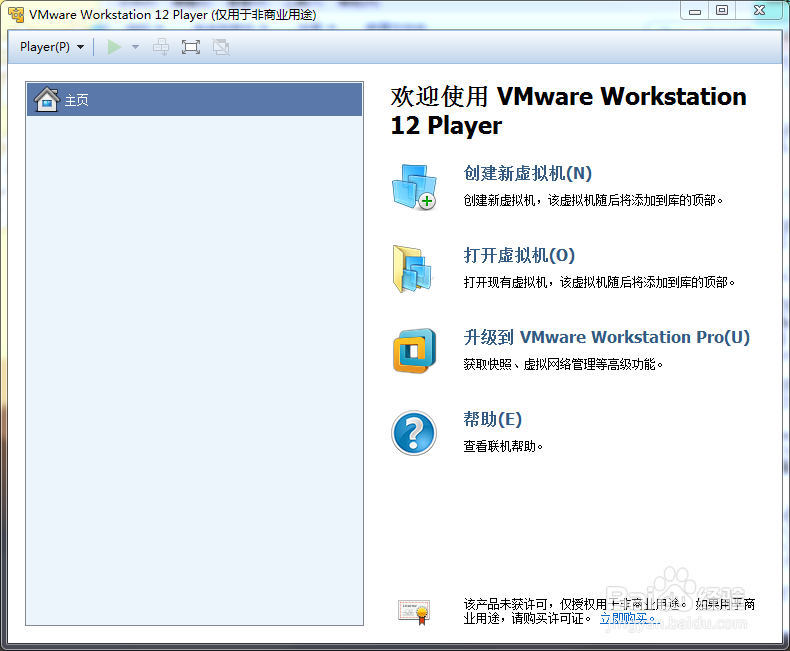Viewport: 790px width, 651px height.
Task: Open 帮助(E) link
Action: [492, 419]
